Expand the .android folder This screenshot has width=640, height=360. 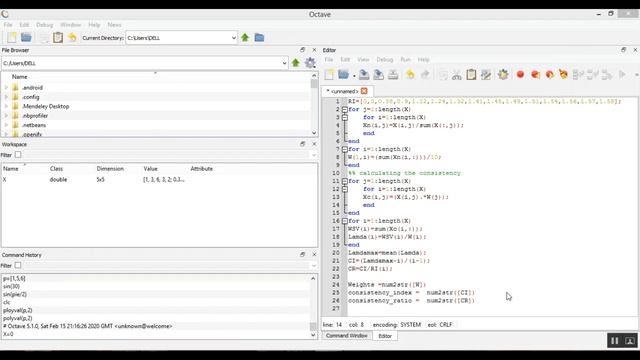coord(6,87)
